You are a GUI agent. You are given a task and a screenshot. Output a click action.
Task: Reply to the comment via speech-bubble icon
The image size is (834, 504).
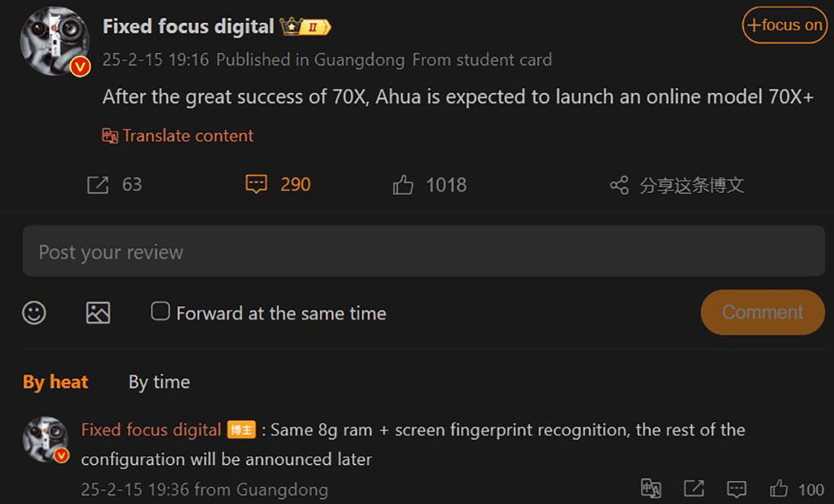tap(736, 489)
